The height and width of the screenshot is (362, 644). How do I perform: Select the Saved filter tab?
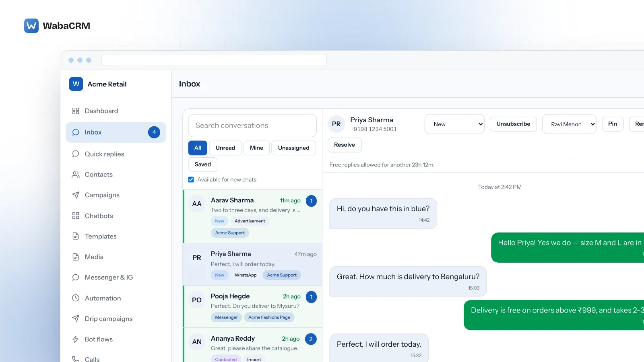coord(203,165)
